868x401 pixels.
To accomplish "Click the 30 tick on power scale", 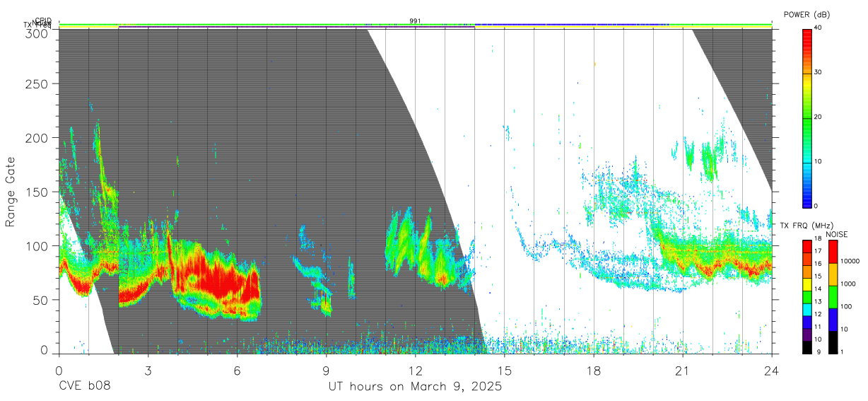I will pyautogui.click(x=819, y=73).
